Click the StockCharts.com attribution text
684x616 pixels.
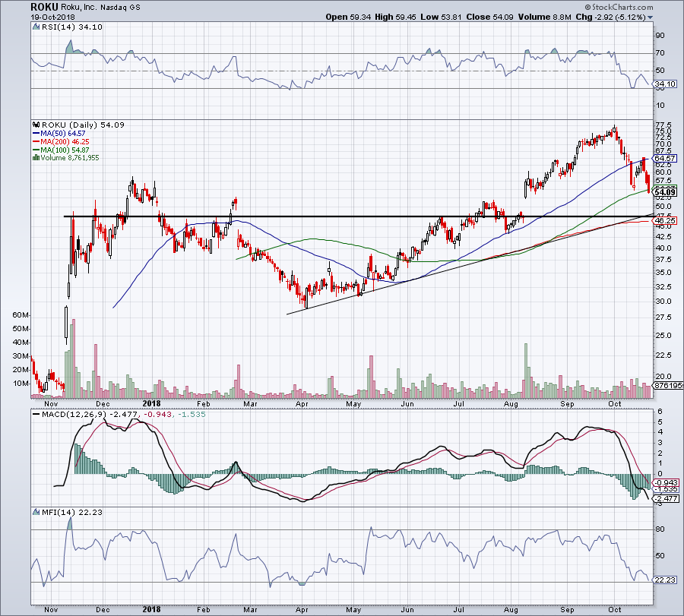619,7
